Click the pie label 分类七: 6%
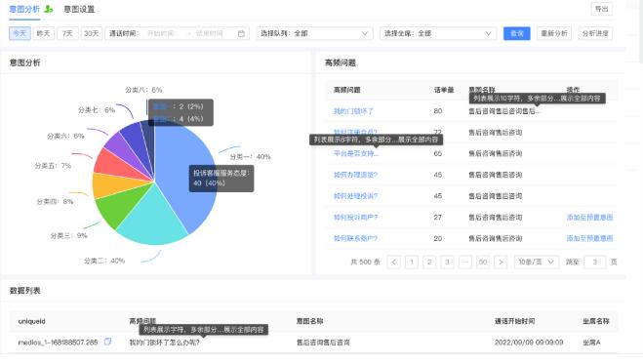This screenshot has width=643, height=364. coord(97,110)
